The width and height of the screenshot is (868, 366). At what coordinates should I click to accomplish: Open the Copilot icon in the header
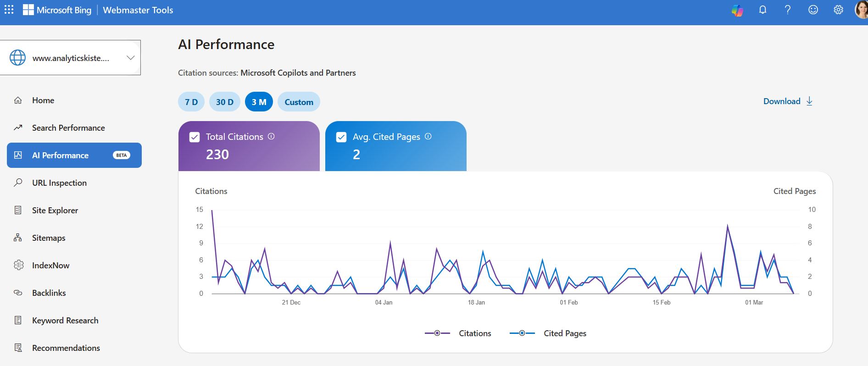pyautogui.click(x=737, y=10)
